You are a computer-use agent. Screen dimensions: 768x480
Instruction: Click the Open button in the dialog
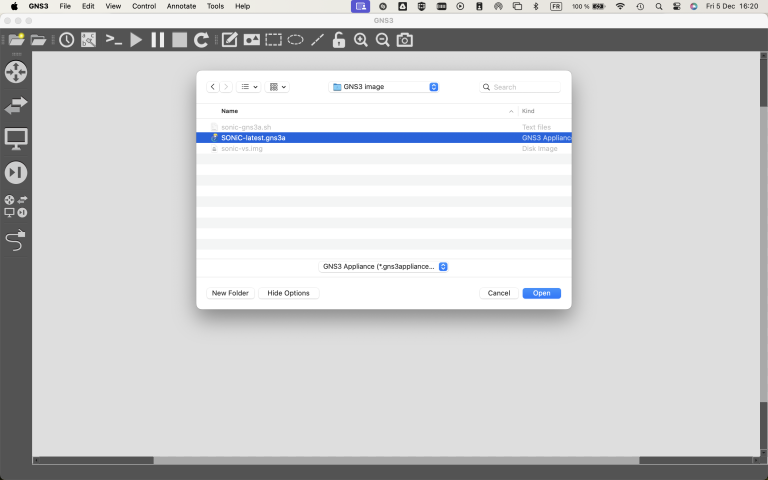pyautogui.click(x=541, y=293)
